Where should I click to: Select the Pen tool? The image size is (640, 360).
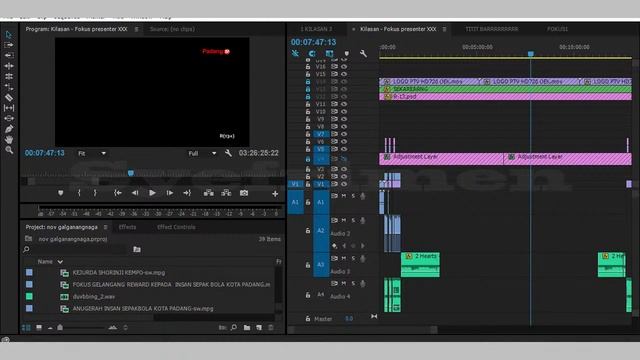pyautogui.click(x=9, y=129)
